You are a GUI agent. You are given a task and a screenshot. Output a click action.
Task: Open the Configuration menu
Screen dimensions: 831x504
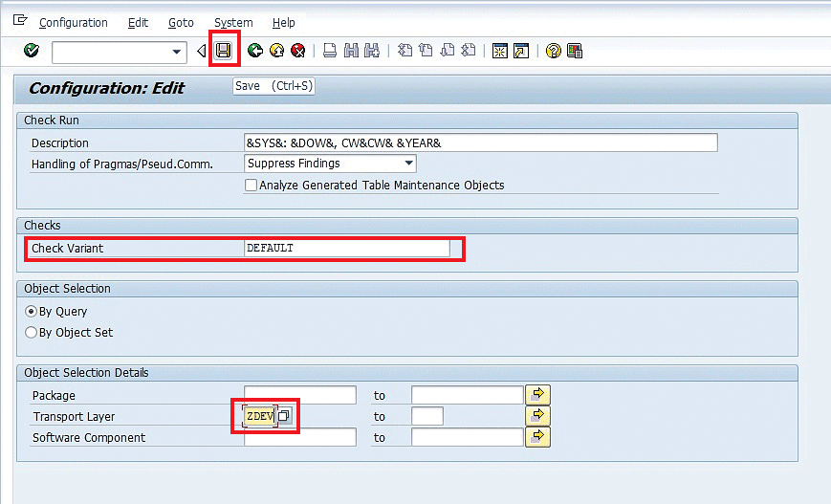point(73,22)
